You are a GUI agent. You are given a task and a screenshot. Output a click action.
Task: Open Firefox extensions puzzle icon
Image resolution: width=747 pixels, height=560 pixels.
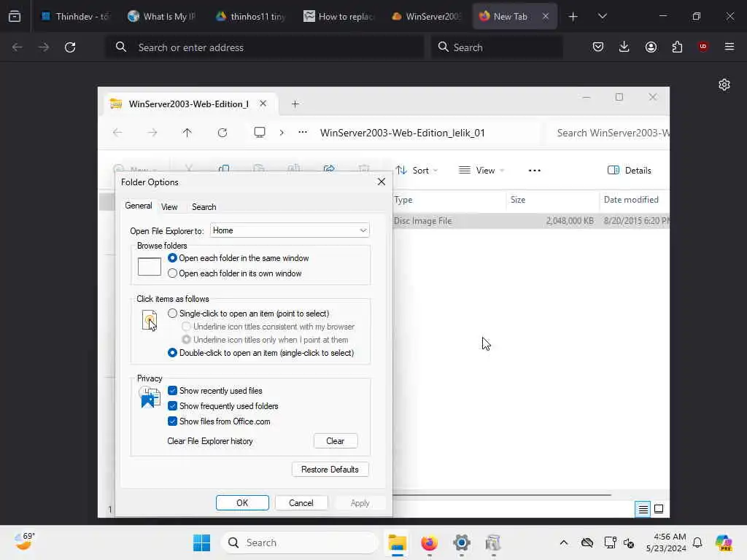pyautogui.click(x=677, y=47)
